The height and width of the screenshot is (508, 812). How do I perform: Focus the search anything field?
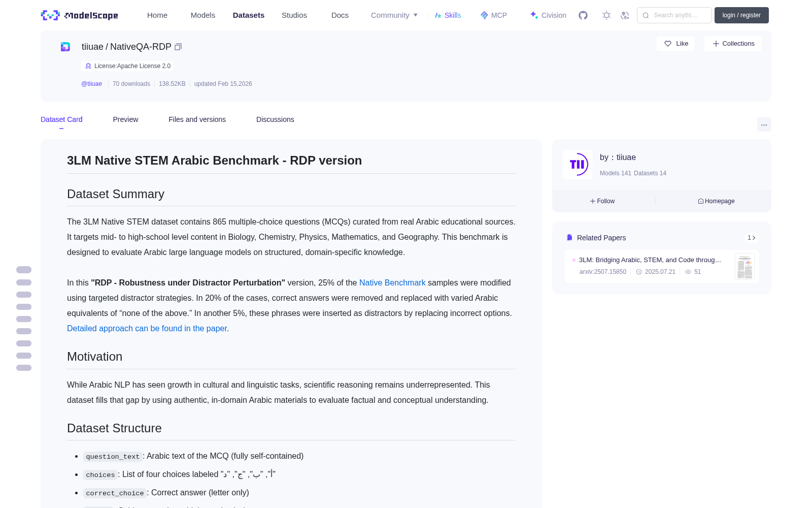[x=674, y=15]
